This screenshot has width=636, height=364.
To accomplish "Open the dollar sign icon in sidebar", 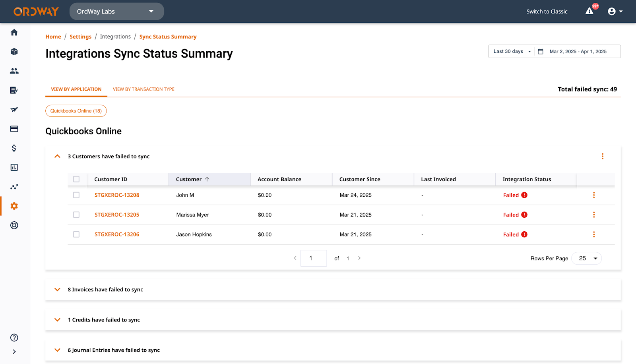I will point(14,148).
